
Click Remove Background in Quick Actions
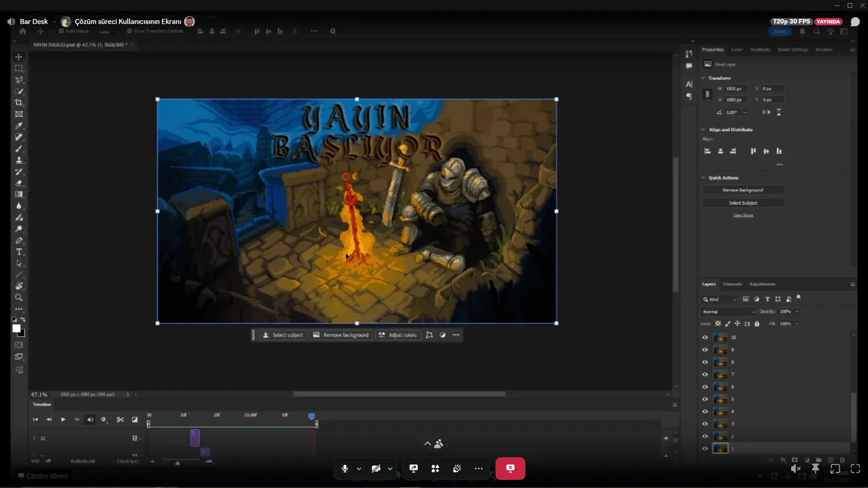[743, 190]
